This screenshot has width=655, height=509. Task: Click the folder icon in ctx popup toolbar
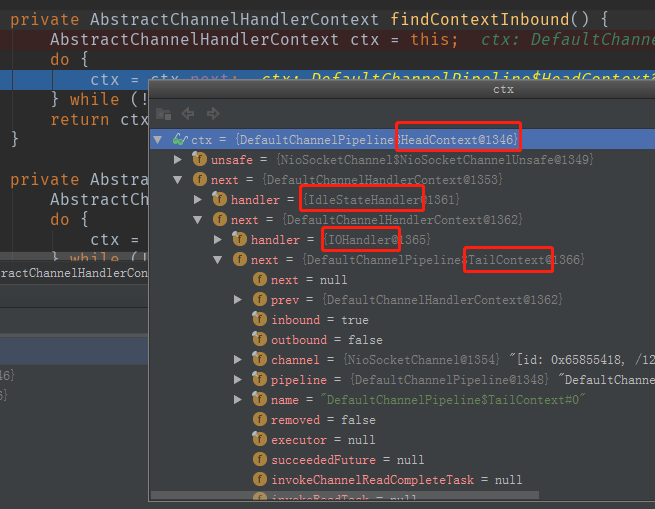(163, 113)
